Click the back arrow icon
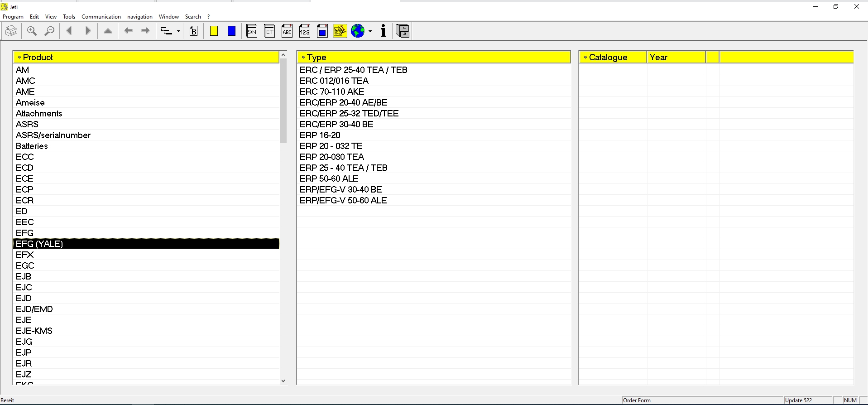The height and width of the screenshot is (405, 868). (x=129, y=31)
